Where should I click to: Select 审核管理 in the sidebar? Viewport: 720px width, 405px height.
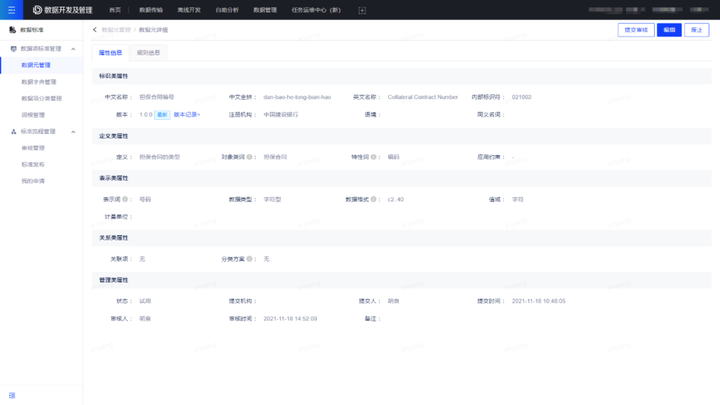[33, 148]
